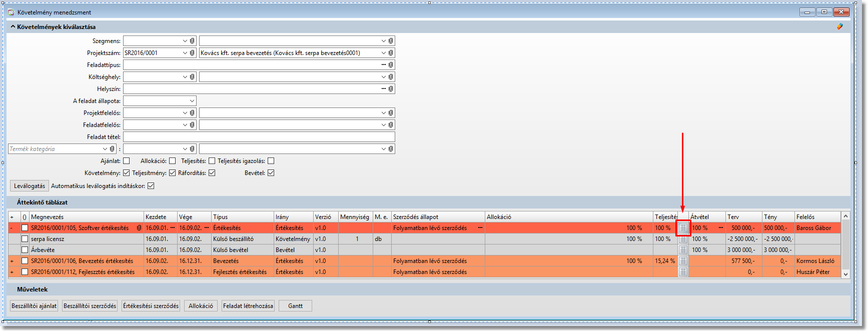Collapse the Követelmények kiválasztása section
The height and width of the screenshot is (332, 868).
(13, 27)
